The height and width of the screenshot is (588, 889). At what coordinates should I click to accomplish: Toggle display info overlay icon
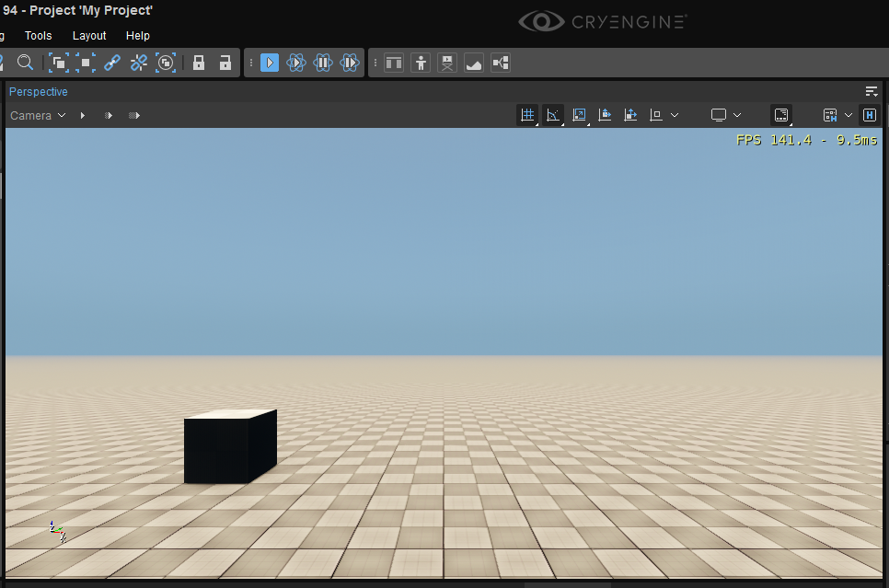pyautogui.click(x=781, y=115)
